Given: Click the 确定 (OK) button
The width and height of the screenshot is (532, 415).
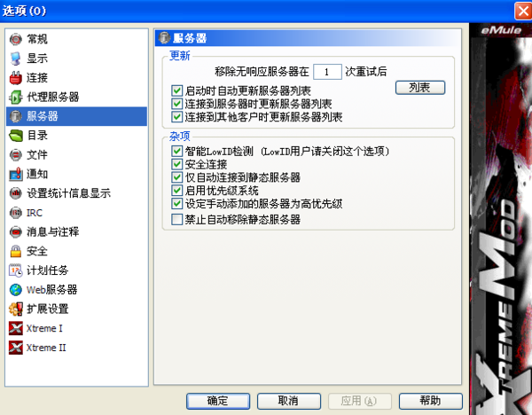Looking at the screenshot, I should click(218, 401).
